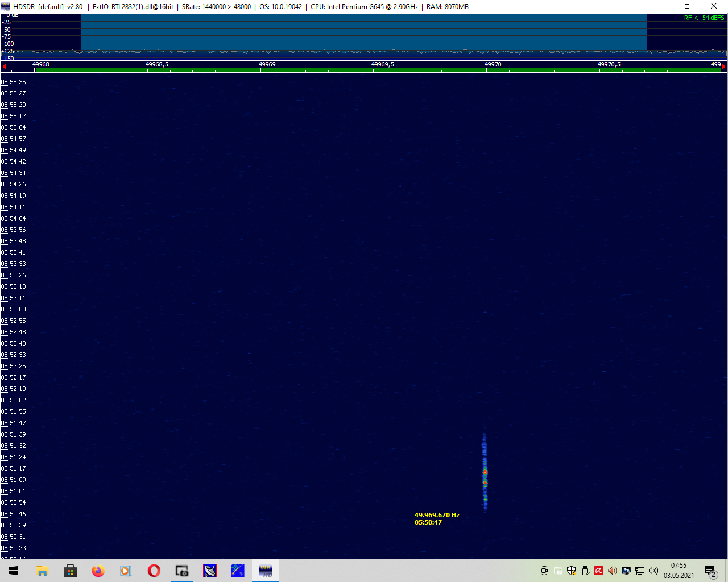Screen dimensions: 728x582
Task: Open File Explorer from the taskbar
Action: pos(42,571)
